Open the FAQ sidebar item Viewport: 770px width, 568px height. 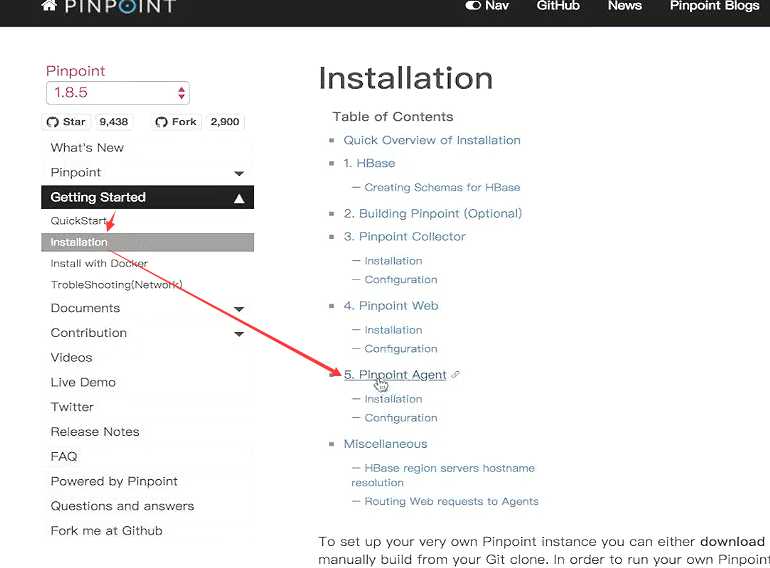(x=64, y=457)
